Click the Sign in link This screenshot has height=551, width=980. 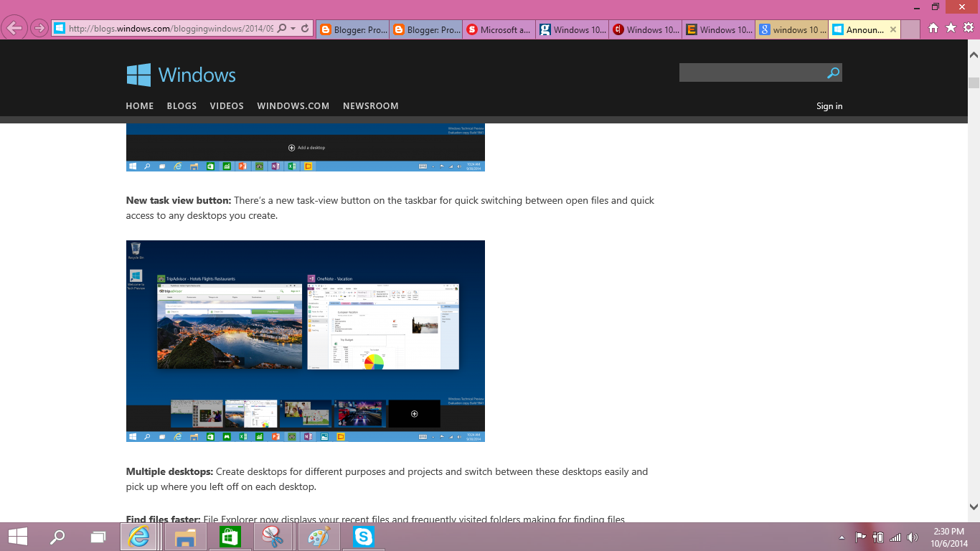pos(829,105)
